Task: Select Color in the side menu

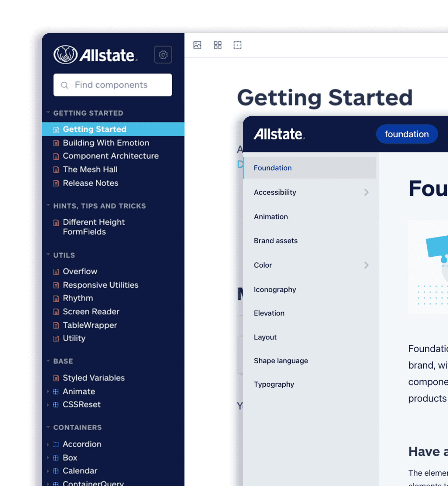Action: pos(263,265)
